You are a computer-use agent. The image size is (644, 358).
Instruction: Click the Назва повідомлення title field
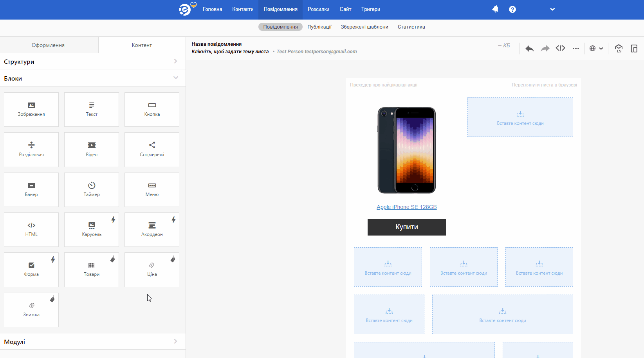pos(216,44)
